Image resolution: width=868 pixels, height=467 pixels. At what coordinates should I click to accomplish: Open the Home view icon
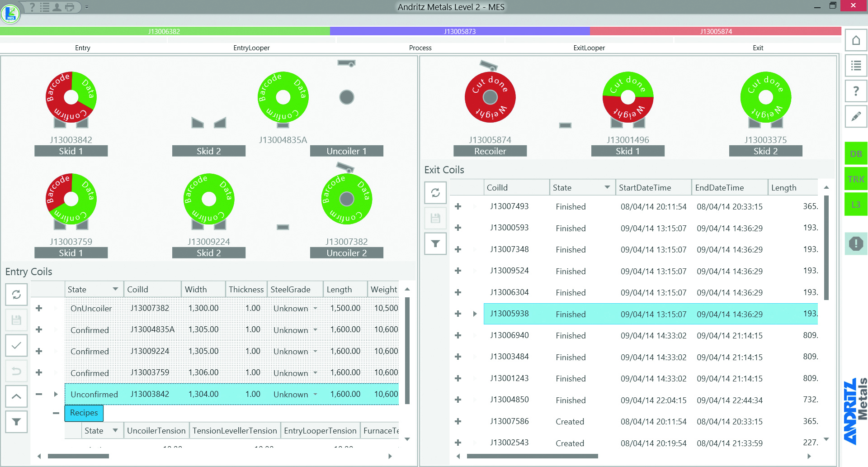coord(856,41)
